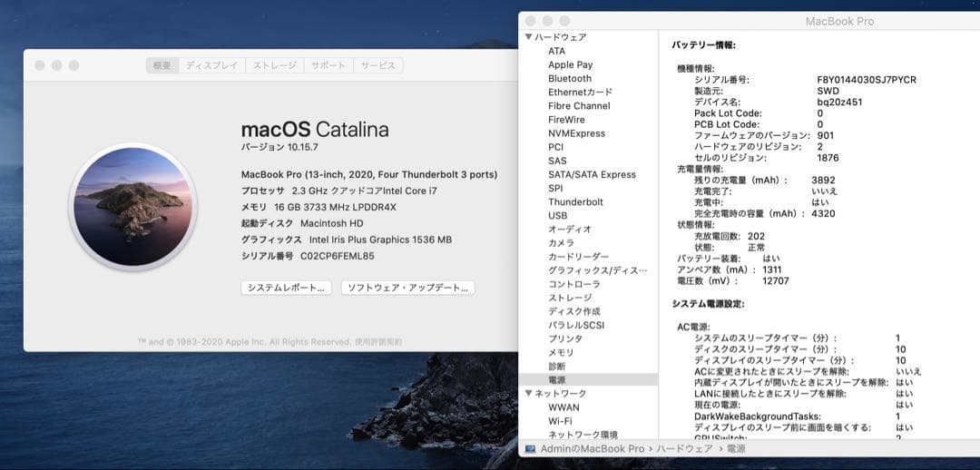Click the ソフトウェア・アップデート... button

[x=408, y=288]
